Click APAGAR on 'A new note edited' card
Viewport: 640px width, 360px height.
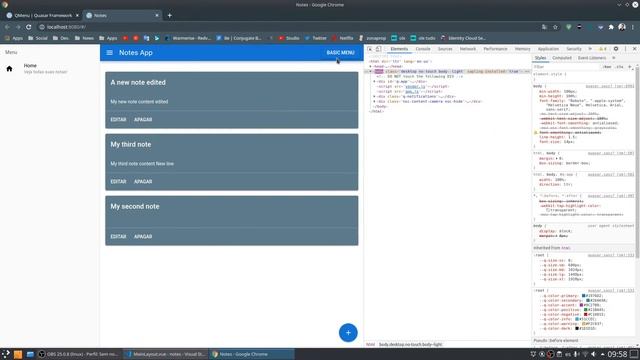[143, 120]
